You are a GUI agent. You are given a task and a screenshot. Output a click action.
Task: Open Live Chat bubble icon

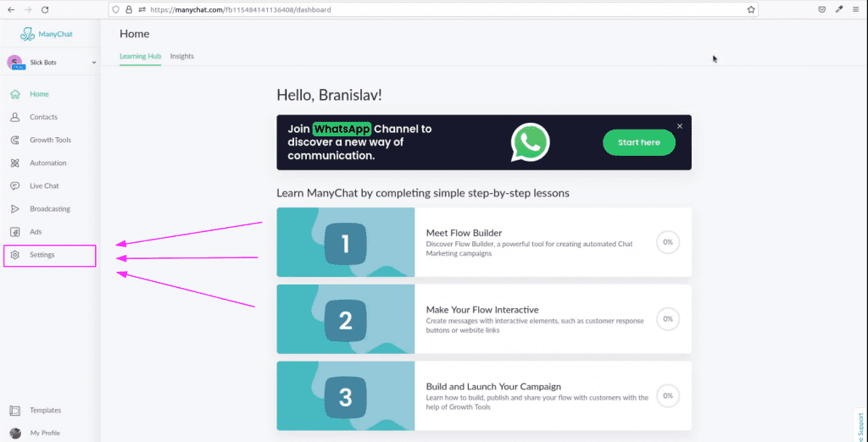coord(15,186)
